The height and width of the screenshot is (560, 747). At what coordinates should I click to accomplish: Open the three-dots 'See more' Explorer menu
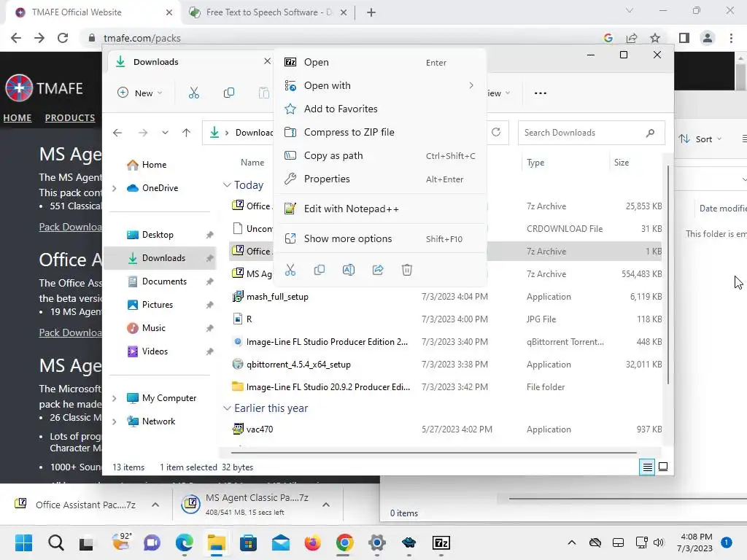541,93
